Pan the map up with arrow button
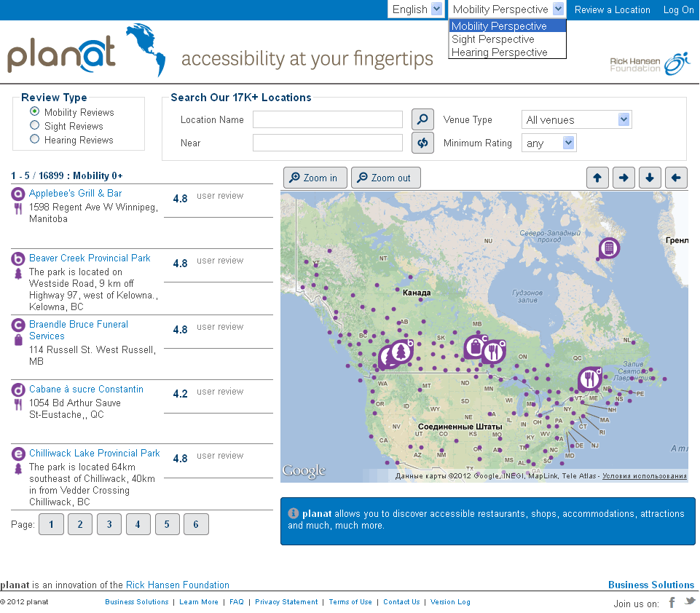 pyautogui.click(x=597, y=178)
